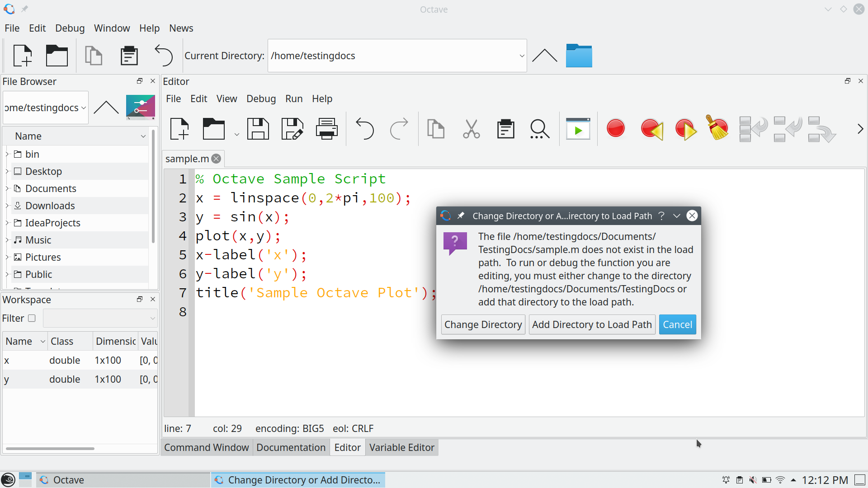Click the Run script play icon
The width and height of the screenshot is (868, 488).
tap(578, 130)
